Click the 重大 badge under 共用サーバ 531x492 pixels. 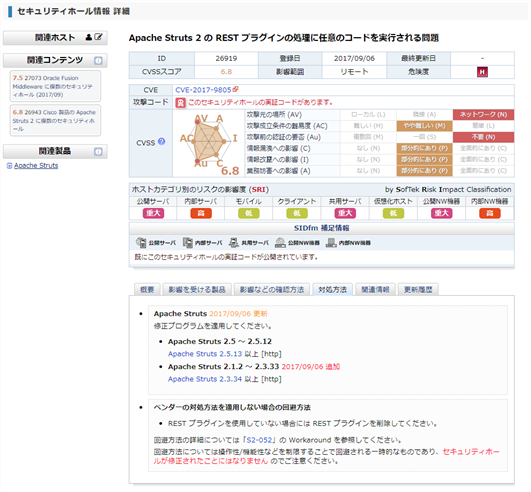click(x=345, y=213)
